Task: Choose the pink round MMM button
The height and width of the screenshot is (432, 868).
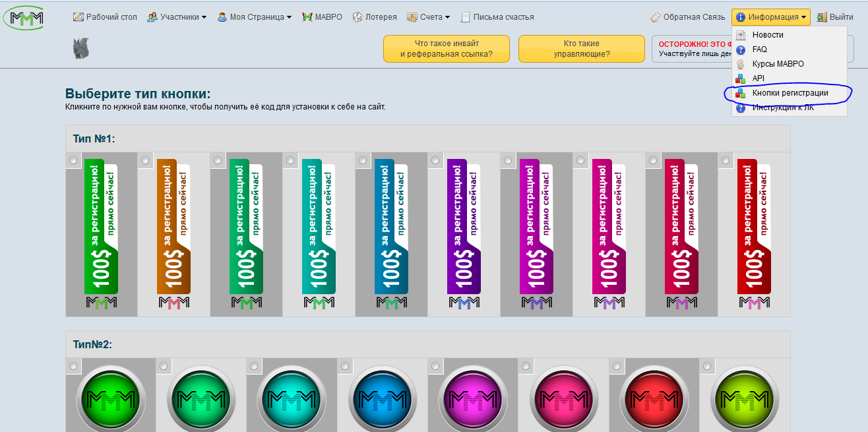Action: [x=564, y=398]
